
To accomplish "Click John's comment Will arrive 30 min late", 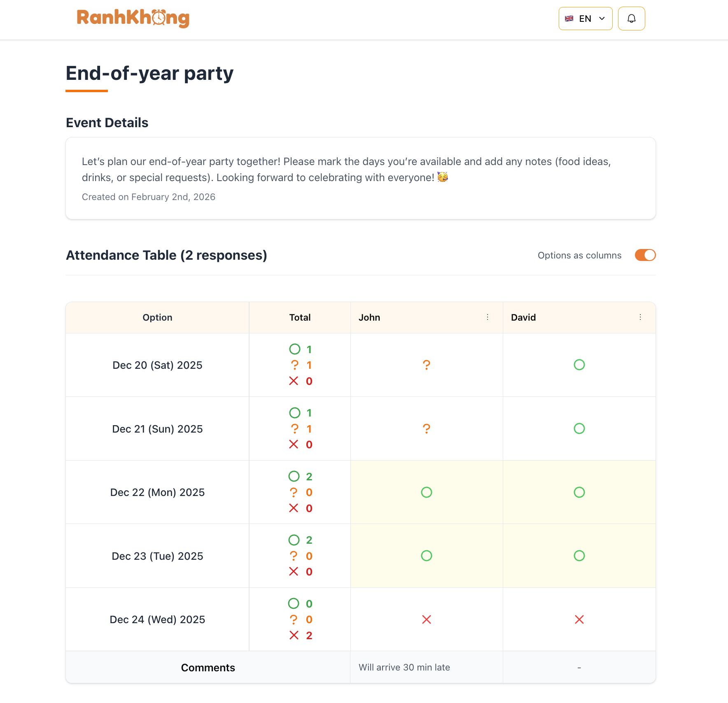I will (x=404, y=667).
